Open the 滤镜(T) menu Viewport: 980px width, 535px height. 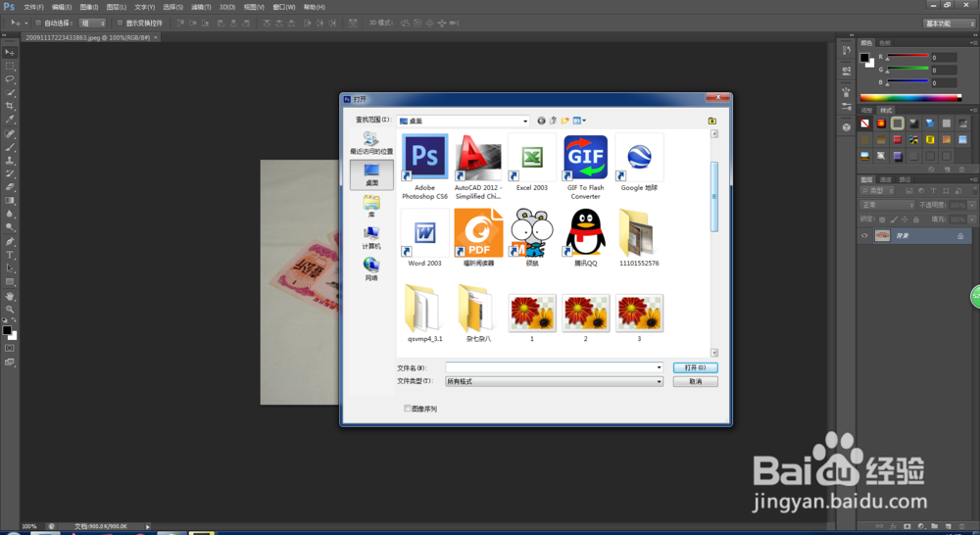[201, 7]
